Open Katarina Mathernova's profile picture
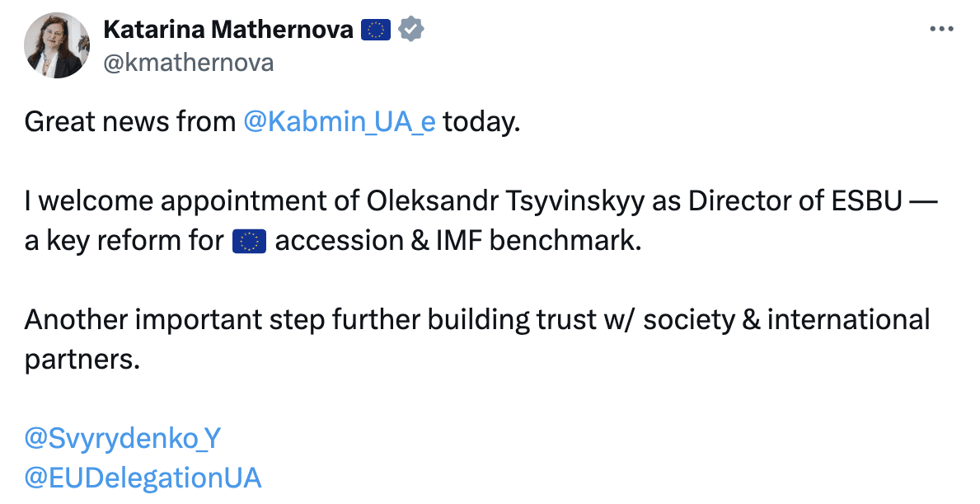 coord(56,45)
